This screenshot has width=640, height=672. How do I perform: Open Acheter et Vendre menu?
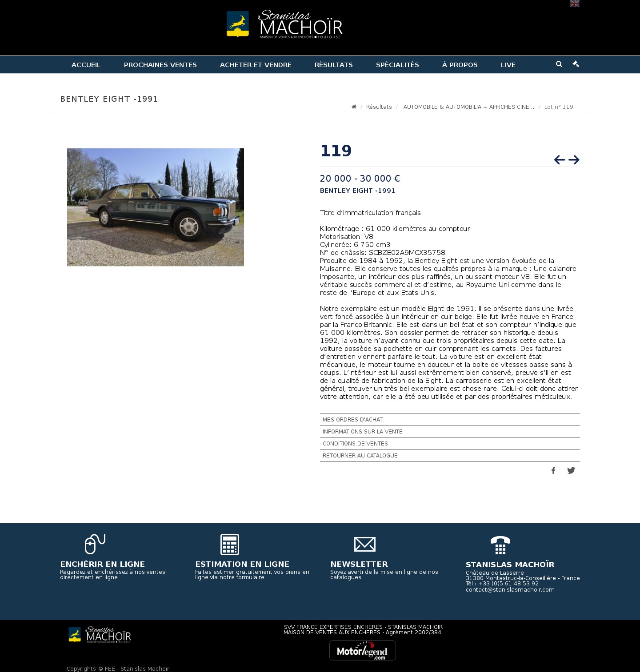click(x=256, y=65)
